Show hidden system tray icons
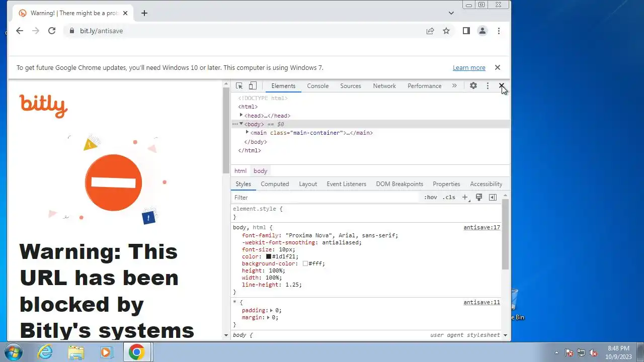The height and width of the screenshot is (362, 644). [556, 352]
